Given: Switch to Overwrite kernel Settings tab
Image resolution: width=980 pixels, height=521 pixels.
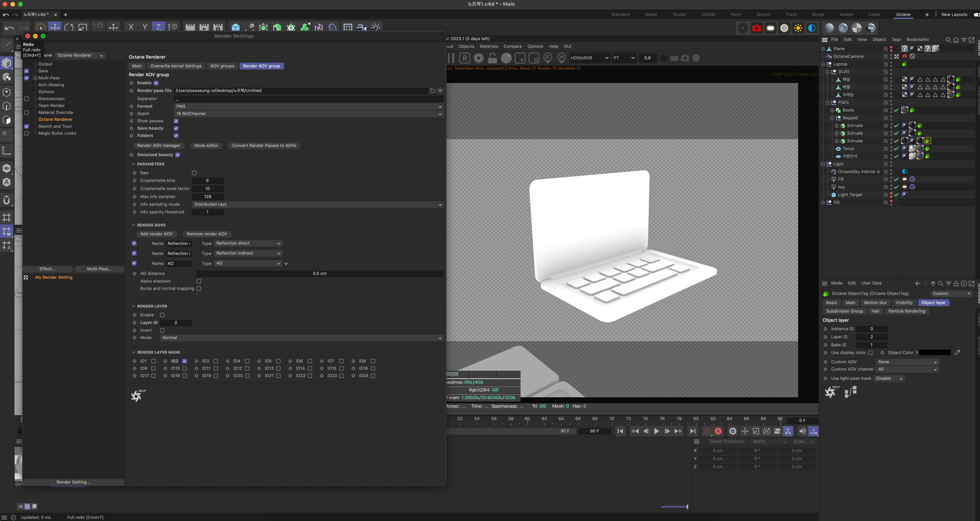Looking at the screenshot, I should (176, 66).
